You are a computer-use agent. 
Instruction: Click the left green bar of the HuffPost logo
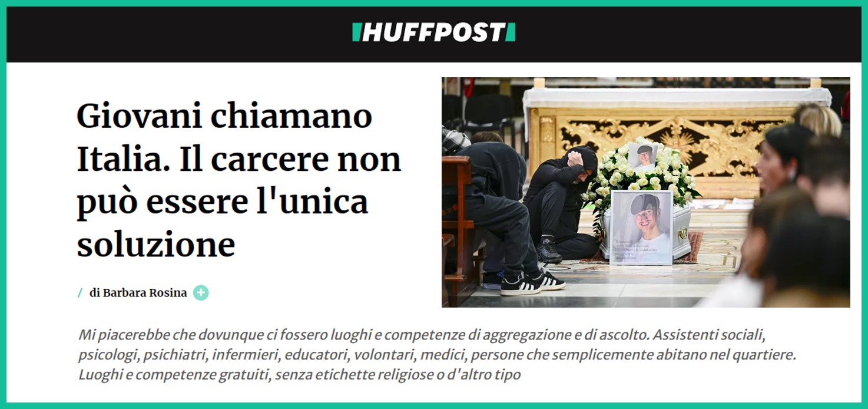(x=356, y=32)
